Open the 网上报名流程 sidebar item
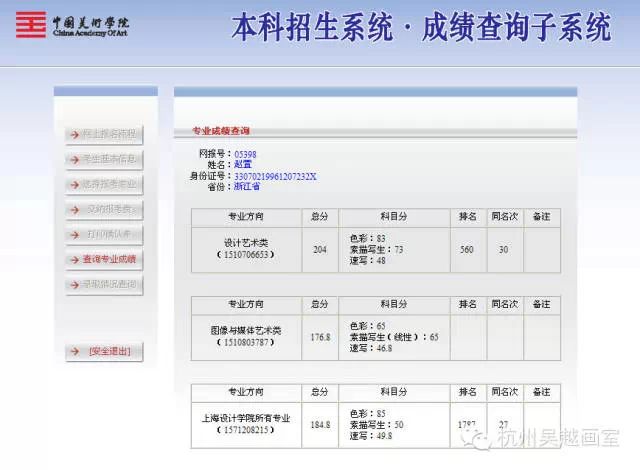Screen dimensions: 640x470 coord(104,134)
